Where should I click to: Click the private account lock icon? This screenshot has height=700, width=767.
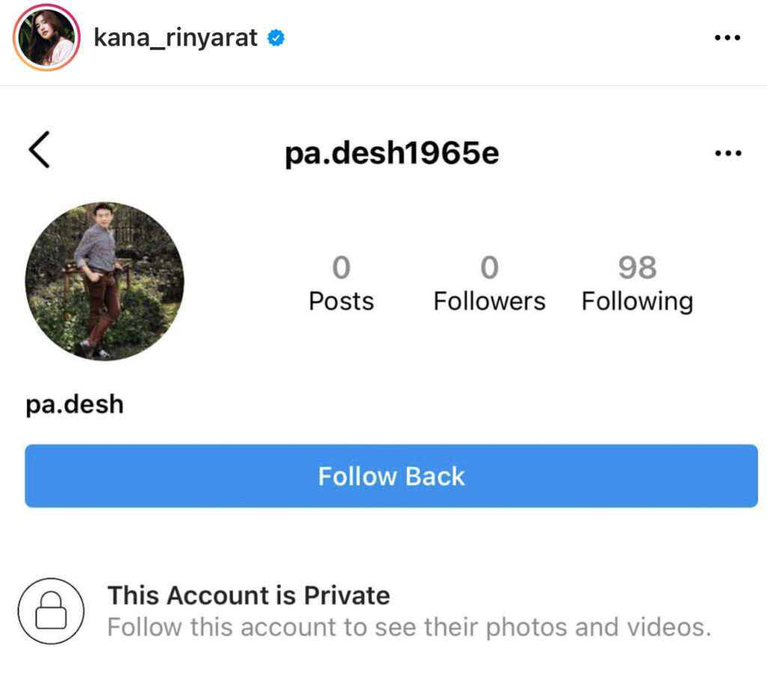[51, 611]
